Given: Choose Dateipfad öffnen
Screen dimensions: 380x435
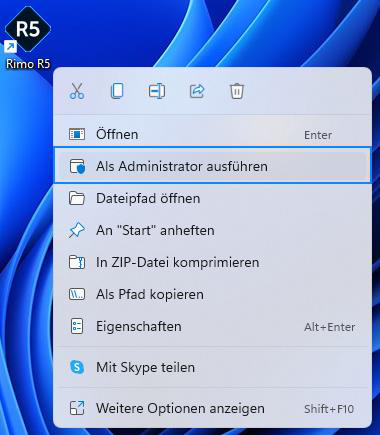Looking at the screenshot, I should [212, 198].
